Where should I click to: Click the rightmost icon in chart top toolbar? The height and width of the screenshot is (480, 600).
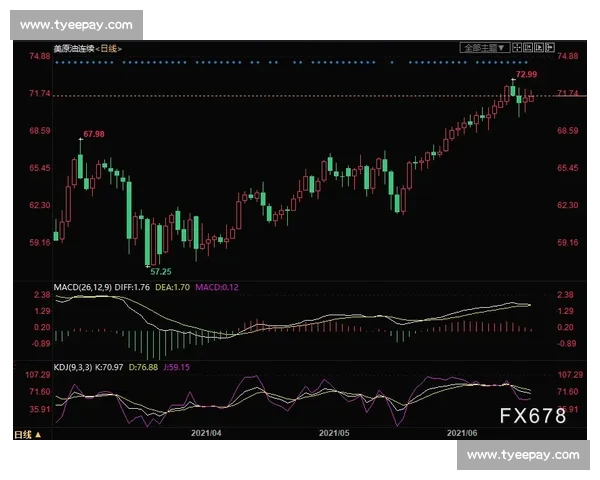tap(549, 47)
